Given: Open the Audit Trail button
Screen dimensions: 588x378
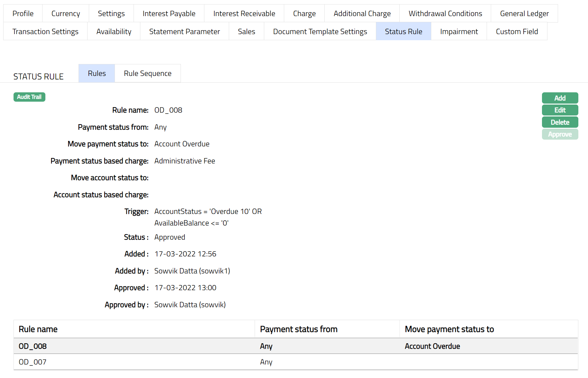Looking at the screenshot, I should coord(29,97).
